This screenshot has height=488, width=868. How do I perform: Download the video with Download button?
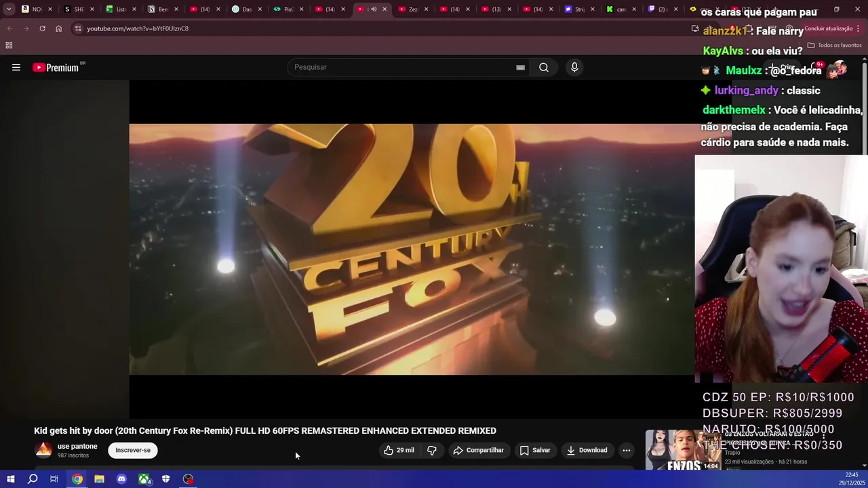click(587, 450)
